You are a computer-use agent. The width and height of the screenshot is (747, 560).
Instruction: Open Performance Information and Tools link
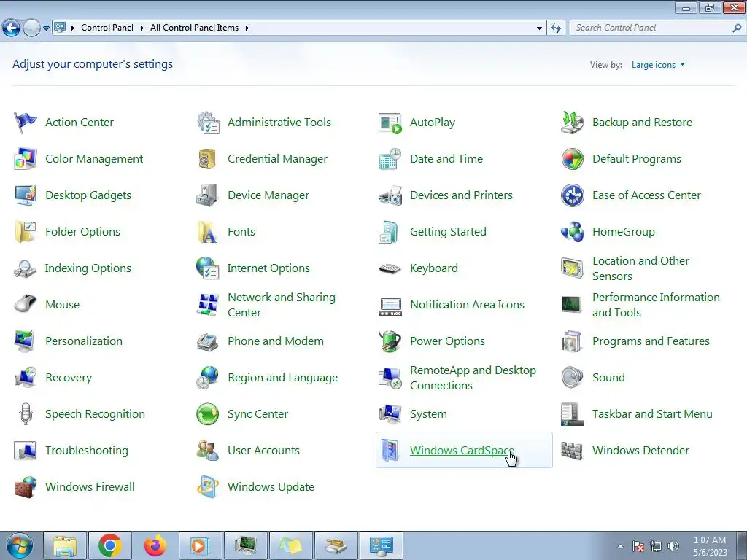(x=656, y=305)
